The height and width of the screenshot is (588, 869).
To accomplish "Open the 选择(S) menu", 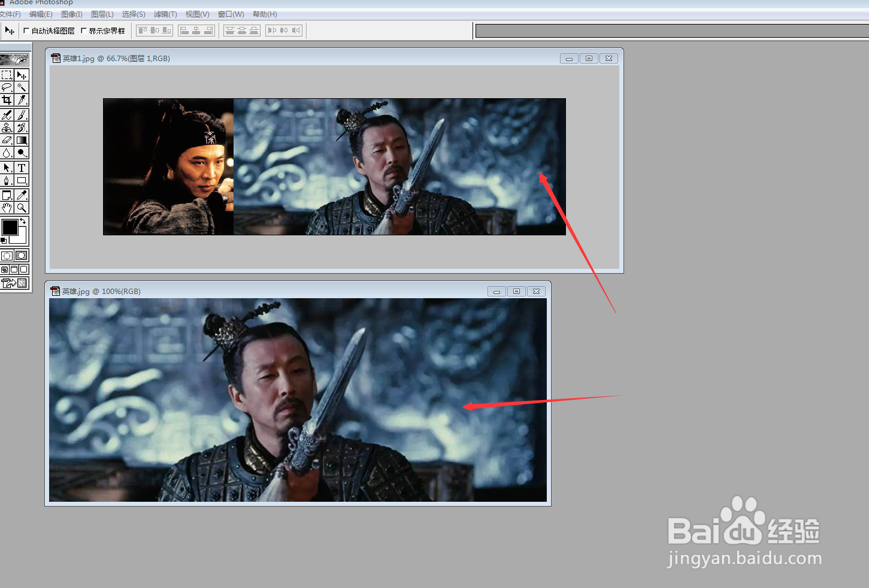I will pyautogui.click(x=134, y=14).
